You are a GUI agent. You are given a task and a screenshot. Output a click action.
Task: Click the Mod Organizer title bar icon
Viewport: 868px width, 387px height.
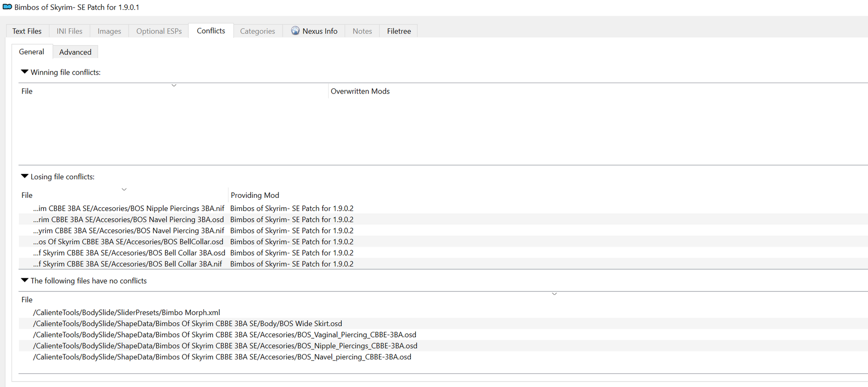(x=7, y=7)
